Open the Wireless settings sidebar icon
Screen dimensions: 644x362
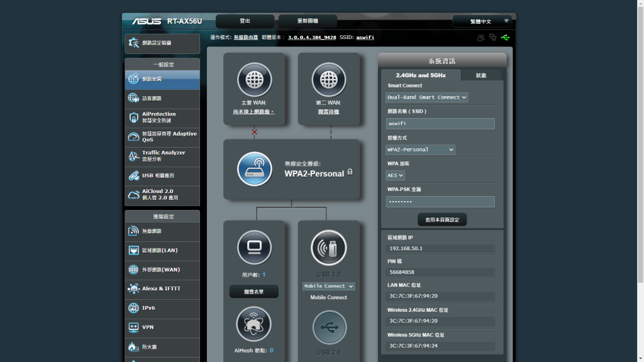[133, 231]
